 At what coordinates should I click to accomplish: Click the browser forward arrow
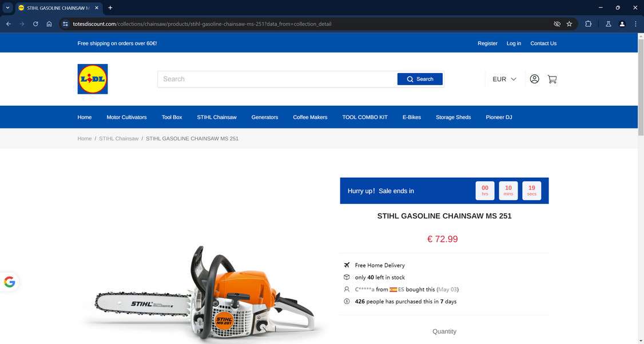[x=22, y=24]
